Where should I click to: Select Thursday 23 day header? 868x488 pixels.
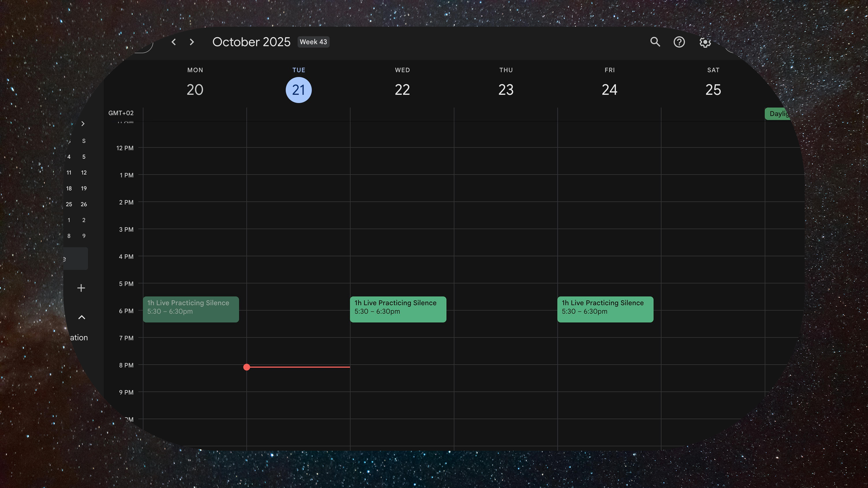coord(506,90)
